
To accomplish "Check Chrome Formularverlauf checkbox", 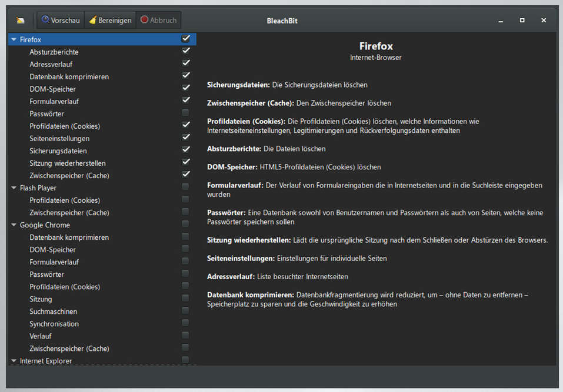I will (x=185, y=261).
